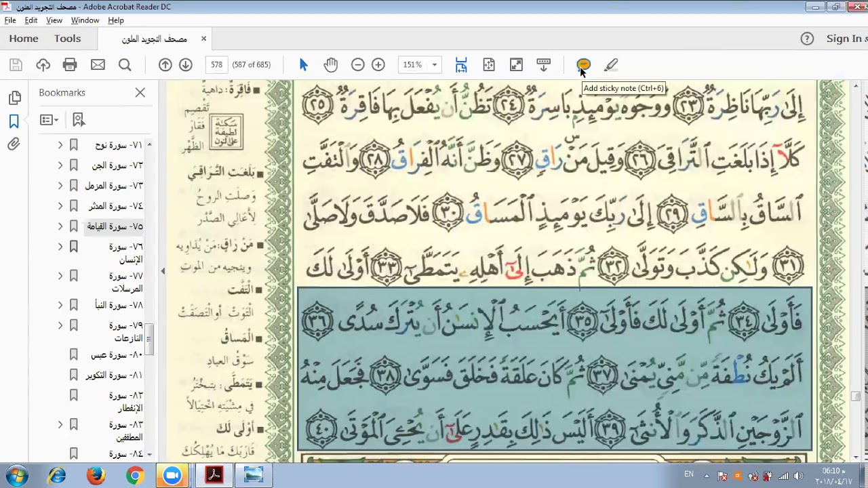Go to the next page arrow
The width and height of the screenshot is (868, 488).
185,65
